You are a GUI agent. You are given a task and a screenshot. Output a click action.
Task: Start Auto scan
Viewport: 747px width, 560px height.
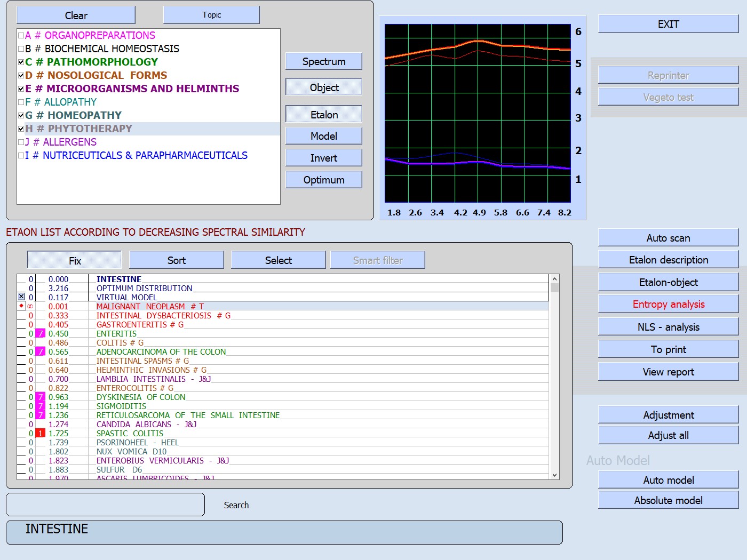click(x=668, y=238)
